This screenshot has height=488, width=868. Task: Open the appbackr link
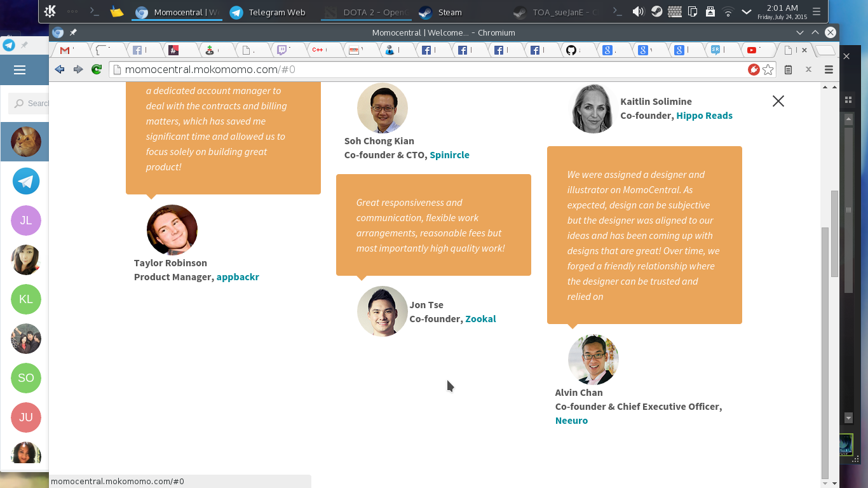click(x=238, y=277)
